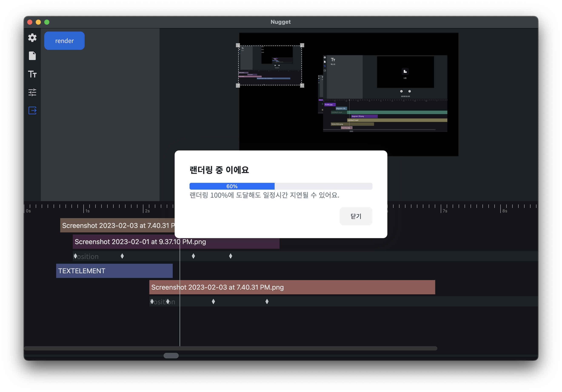
Task: Click the top-left handle of dashed selection box
Action: pyautogui.click(x=238, y=45)
